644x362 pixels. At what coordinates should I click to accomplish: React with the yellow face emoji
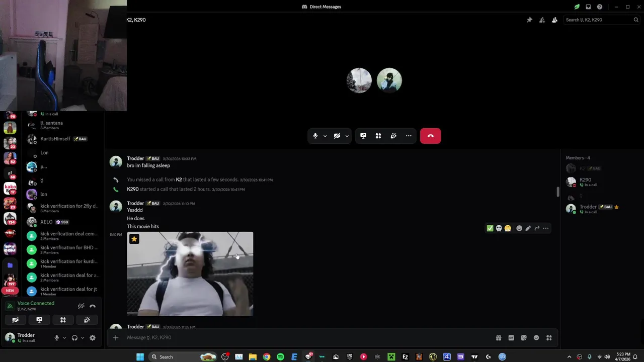[508, 228]
